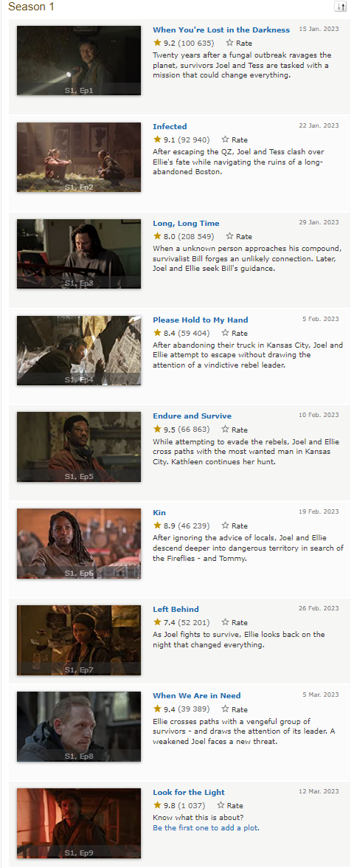Rate 'When You're Lost in the Darkness' via star
Image resolution: width=354 pixels, height=868 pixels.
click(230, 43)
